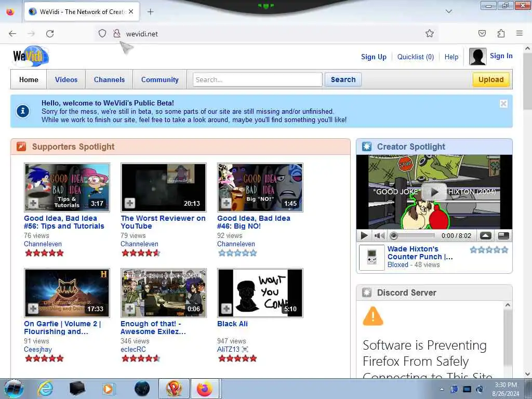532x399 pixels.
Task: Open Firefox extensions puzzle icon
Action: [501, 33]
